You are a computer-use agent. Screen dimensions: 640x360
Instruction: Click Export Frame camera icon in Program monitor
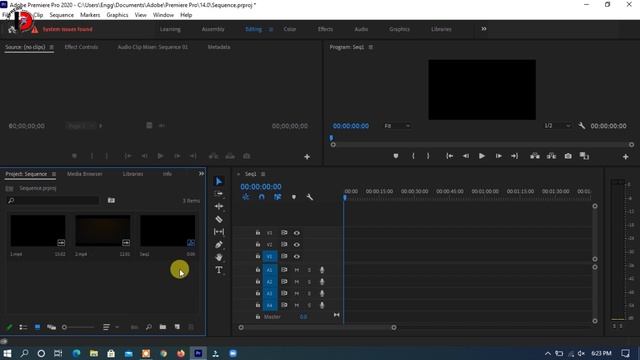tap(568, 156)
